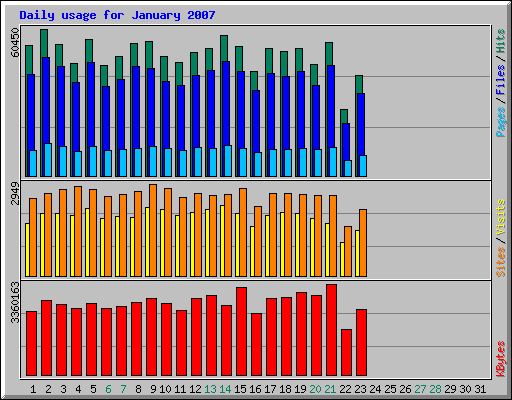
Task: Click green weekend day label '13'
Action: pos(210,389)
